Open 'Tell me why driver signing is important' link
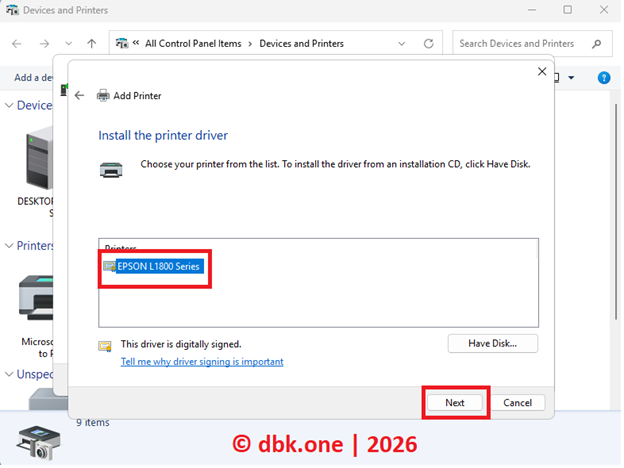 tap(202, 362)
